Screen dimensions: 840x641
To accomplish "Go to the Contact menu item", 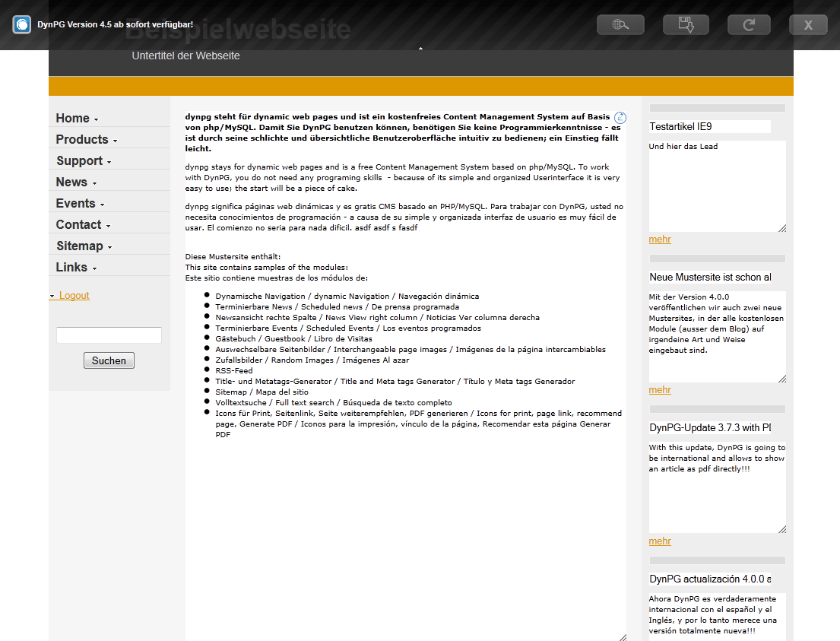I will (x=78, y=224).
